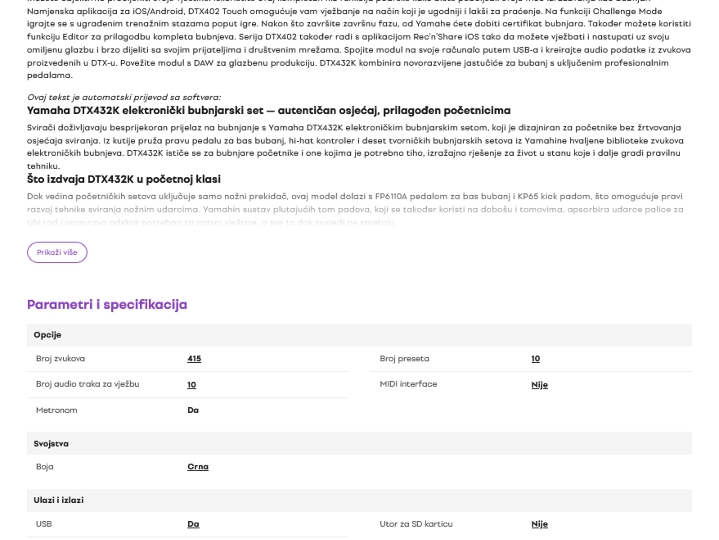
Task: Open the 415 link for Broj zvukova
Action: point(194,359)
